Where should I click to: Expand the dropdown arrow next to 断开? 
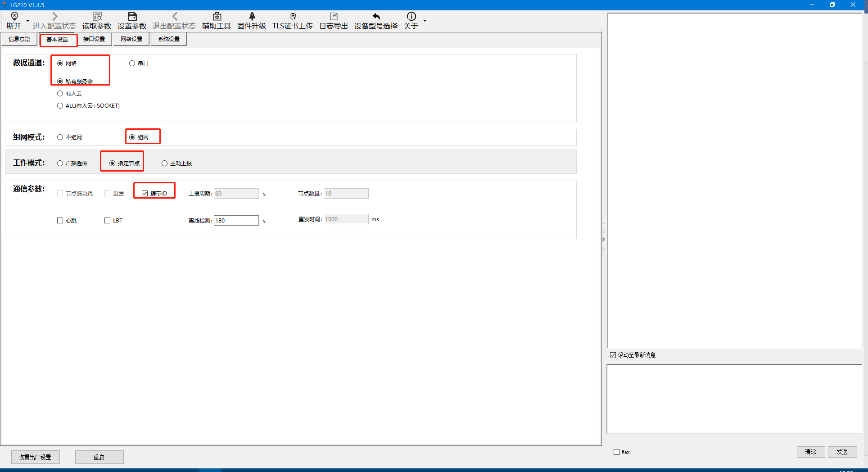[27, 21]
